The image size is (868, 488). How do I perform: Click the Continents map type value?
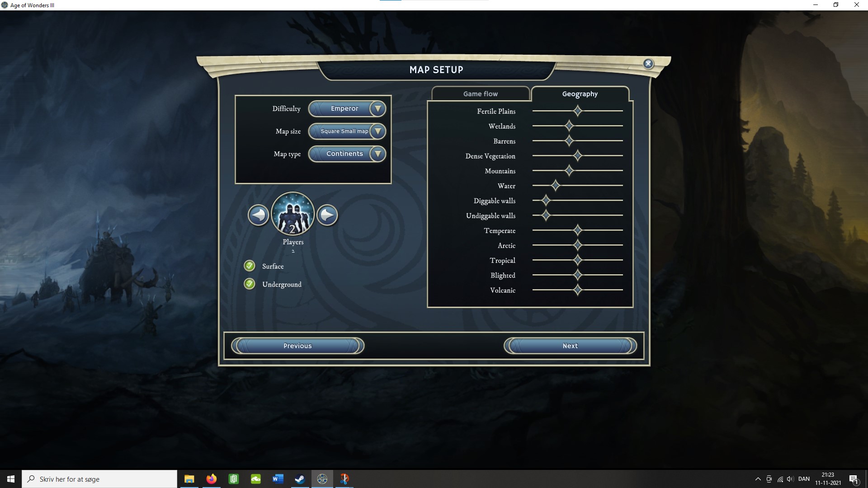coord(344,154)
